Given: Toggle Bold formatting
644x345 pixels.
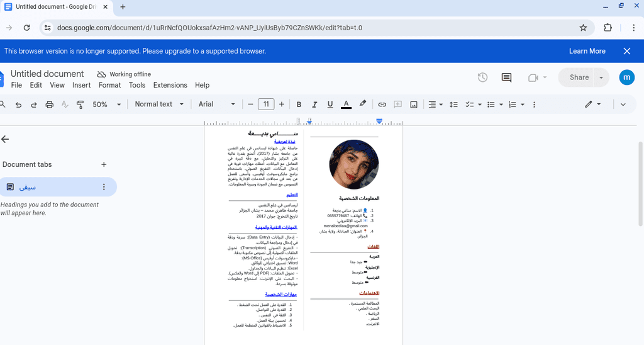Looking at the screenshot, I should point(299,105).
